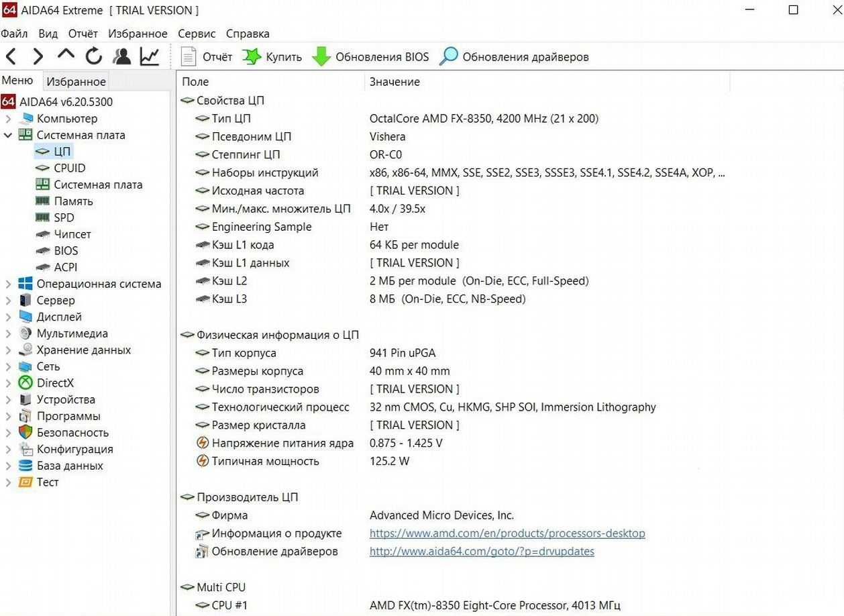Expand the Сервер tree node
The height and width of the screenshot is (616, 844).
point(7,301)
